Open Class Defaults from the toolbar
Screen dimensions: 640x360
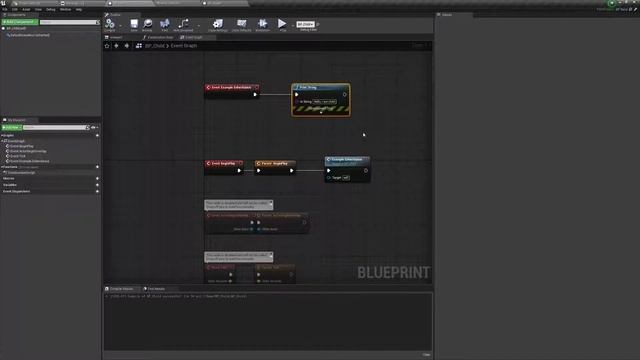tap(242, 24)
